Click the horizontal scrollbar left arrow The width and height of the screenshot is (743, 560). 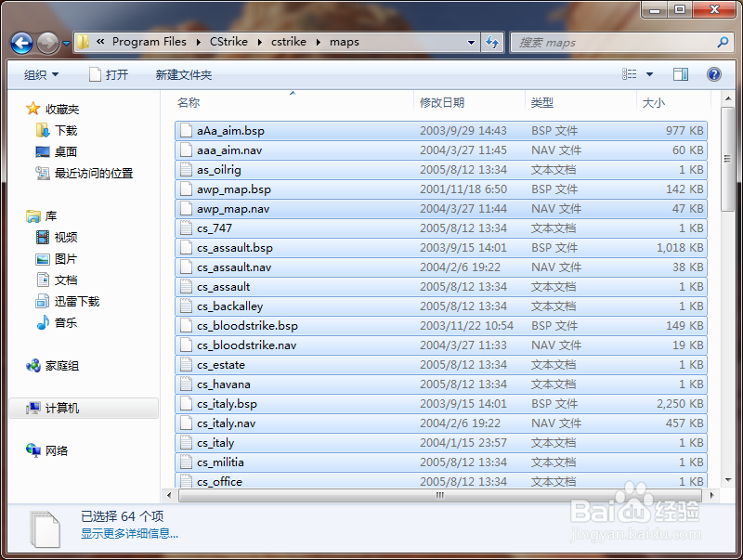[169, 495]
